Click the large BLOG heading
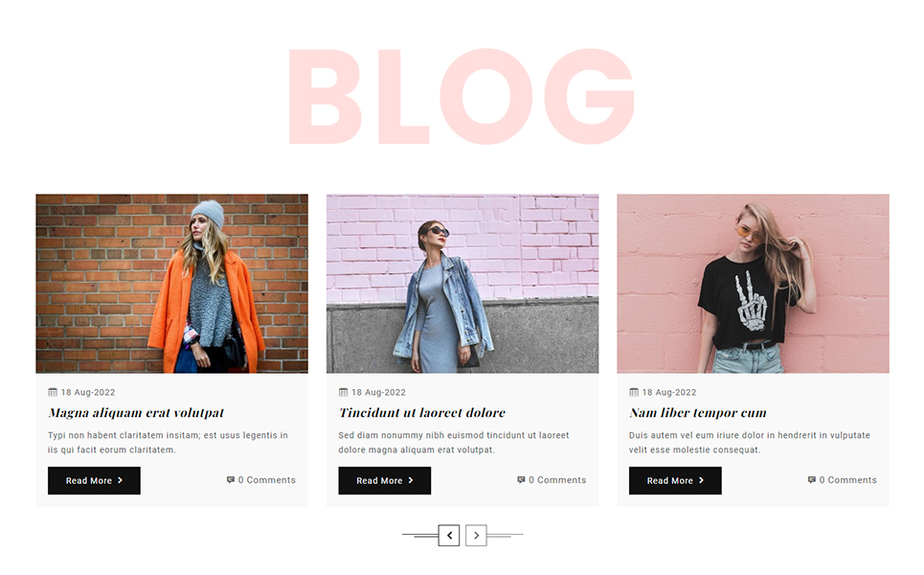 [462, 96]
